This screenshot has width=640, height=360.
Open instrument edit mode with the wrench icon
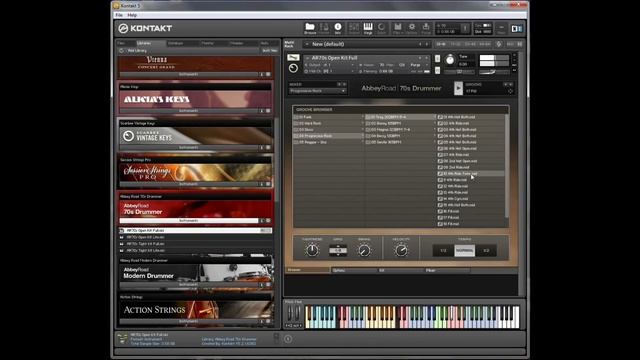[293, 57]
